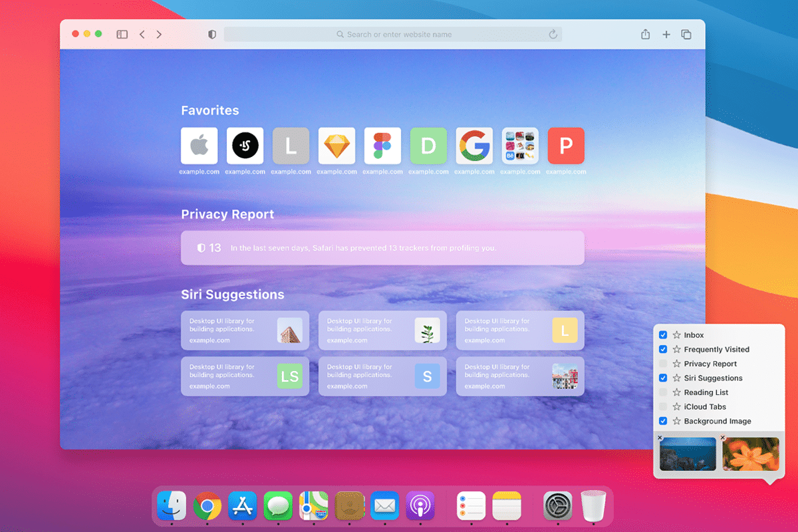Open Finder in the Dock
798x532 pixels.
[172, 506]
